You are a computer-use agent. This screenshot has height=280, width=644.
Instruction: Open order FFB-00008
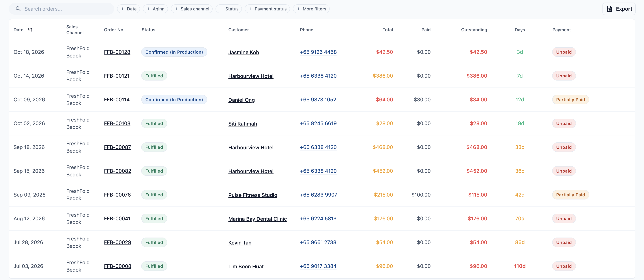[117, 266]
